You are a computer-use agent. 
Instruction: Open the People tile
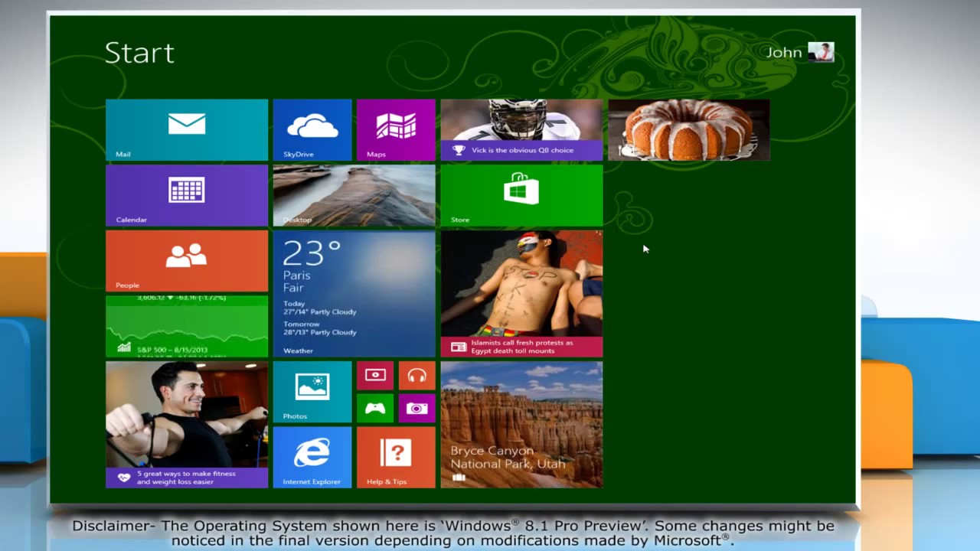187,261
